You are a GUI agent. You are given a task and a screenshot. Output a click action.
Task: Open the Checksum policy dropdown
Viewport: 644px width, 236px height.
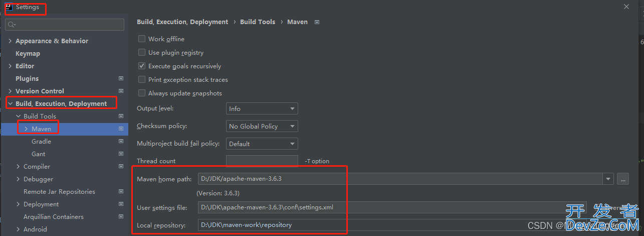click(x=262, y=126)
